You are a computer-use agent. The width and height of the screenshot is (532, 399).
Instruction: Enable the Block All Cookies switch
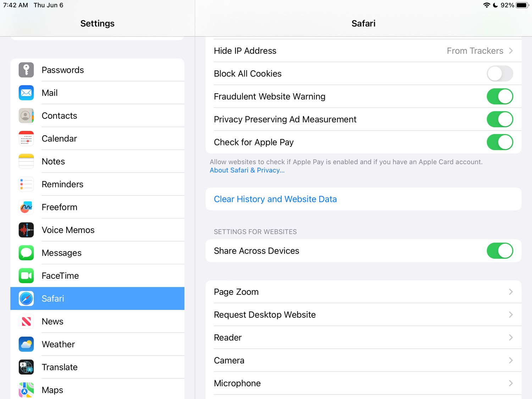tap(499, 74)
